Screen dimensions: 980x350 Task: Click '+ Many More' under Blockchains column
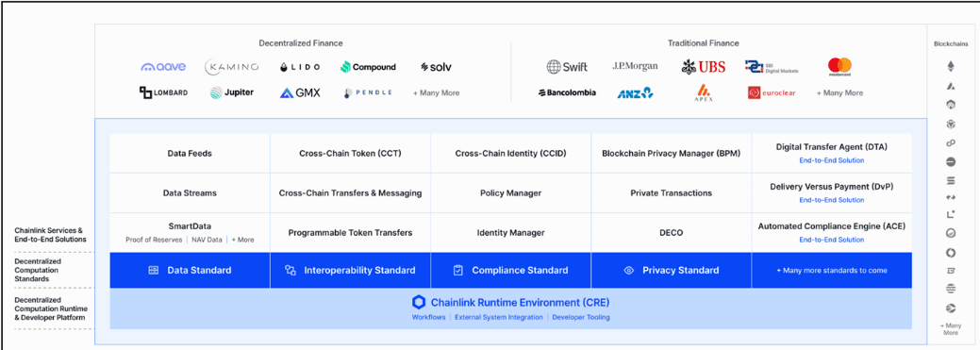tap(951, 329)
